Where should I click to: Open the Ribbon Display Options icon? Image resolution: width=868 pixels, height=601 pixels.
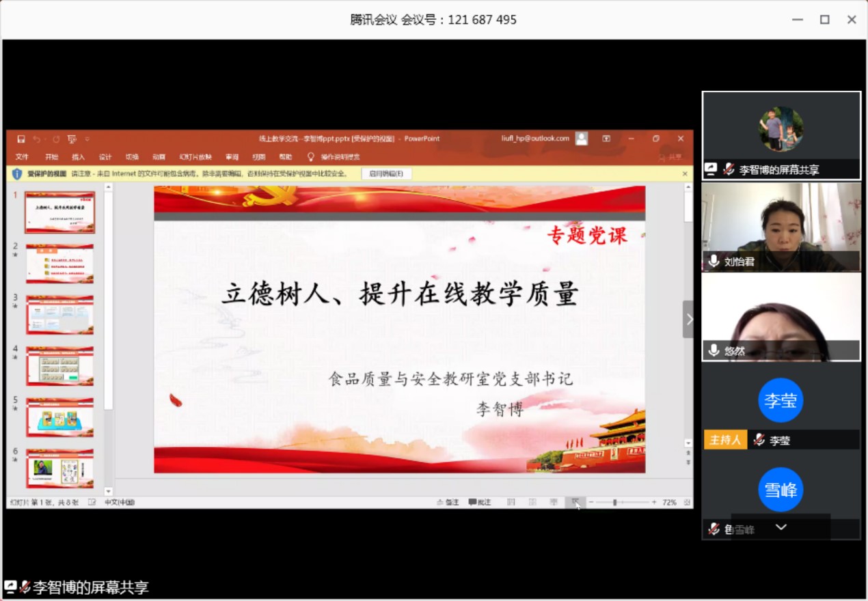606,139
